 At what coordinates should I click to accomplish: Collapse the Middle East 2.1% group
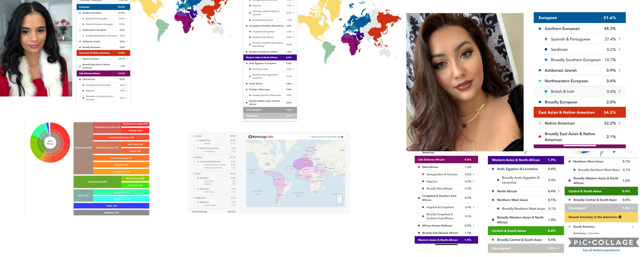(x=193, y=198)
